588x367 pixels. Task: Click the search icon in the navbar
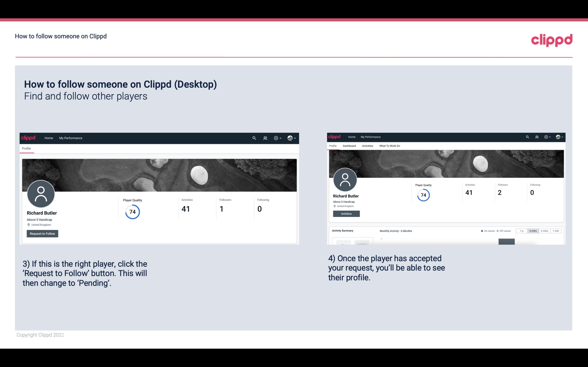pos(254,138)
